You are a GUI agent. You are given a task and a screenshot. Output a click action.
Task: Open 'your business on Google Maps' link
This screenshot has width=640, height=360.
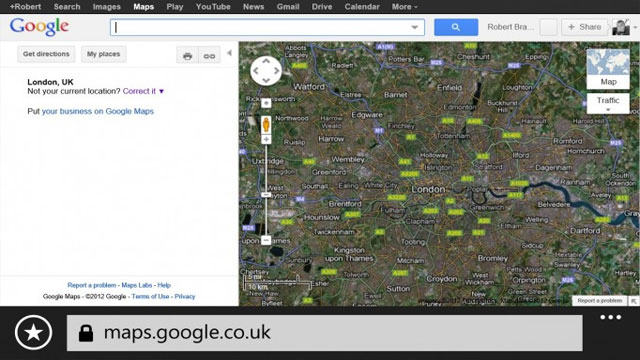point(98,111)
